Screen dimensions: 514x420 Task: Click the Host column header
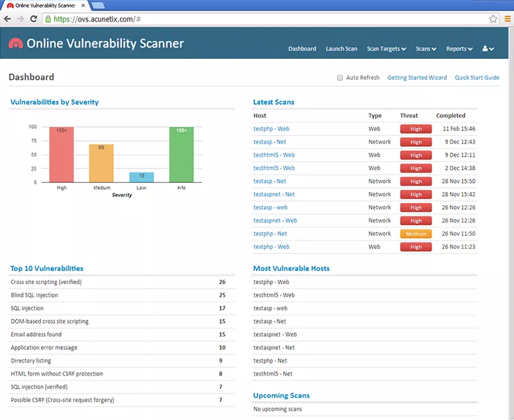259,116
